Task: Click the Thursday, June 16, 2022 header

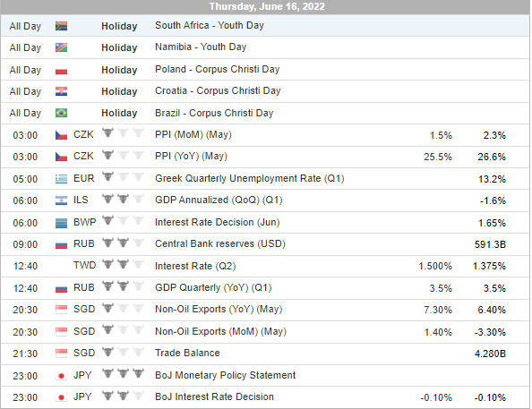Action: coord(267,6)
